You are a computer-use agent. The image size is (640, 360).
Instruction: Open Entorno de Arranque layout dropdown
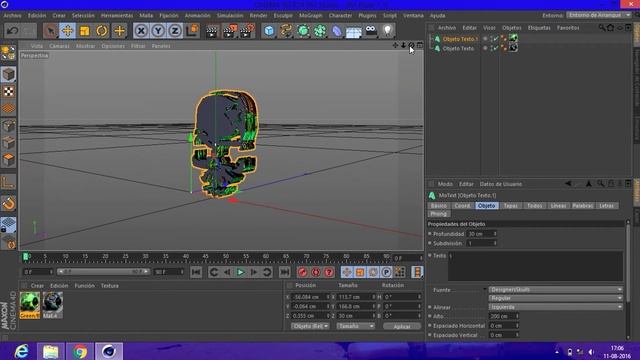599,15
